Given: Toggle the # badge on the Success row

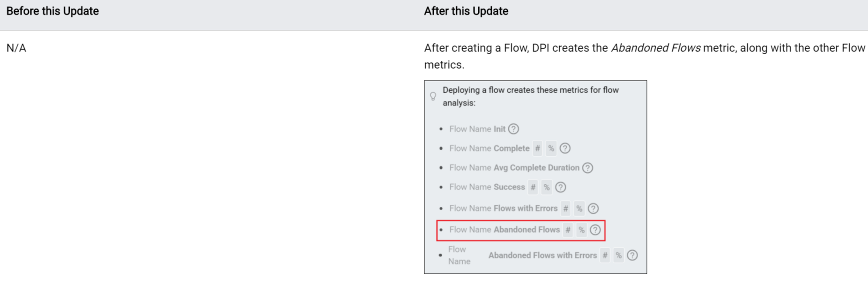Looking at the screenshot, I should click(x=533, y=187).
